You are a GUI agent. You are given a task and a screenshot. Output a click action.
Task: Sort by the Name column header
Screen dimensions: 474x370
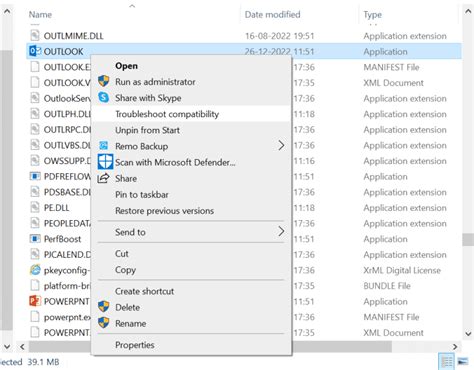(40, 15)
